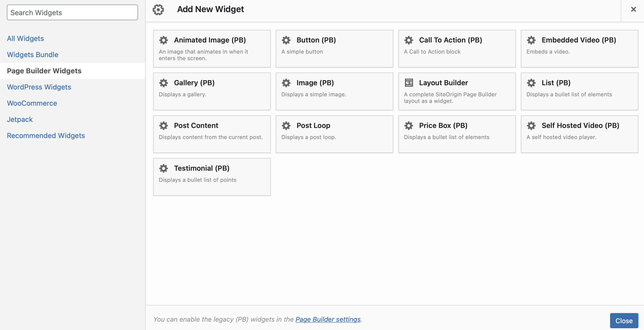Click the Price Box gear icon
Screen dimensions: 644x330
(x=409, y=125)
